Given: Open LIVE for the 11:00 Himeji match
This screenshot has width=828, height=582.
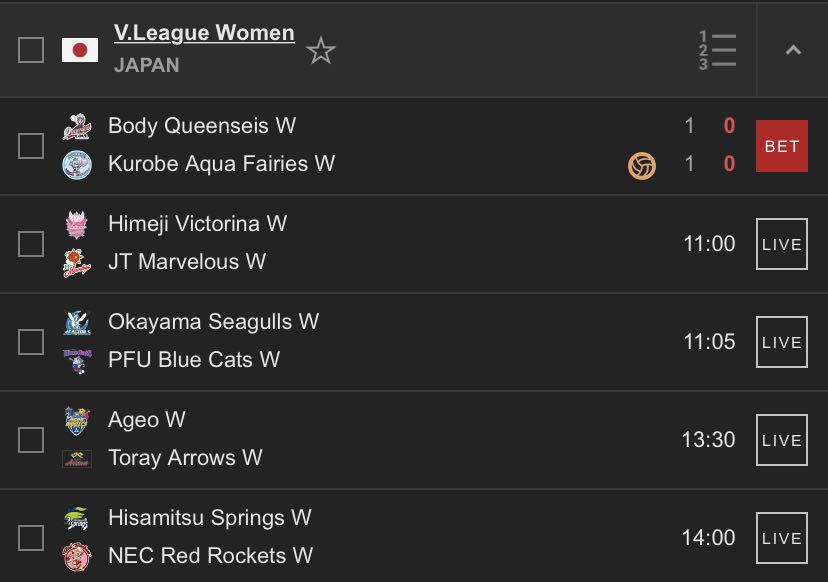Looking at the screenshot, I should coord(782,244).
